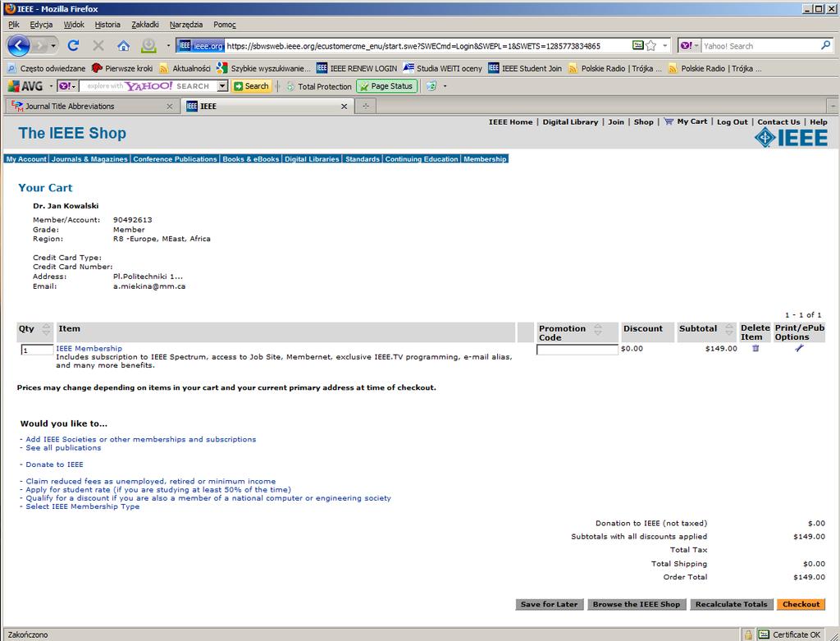Viewport: 840px width, 641px height.
Task: Open See all publications link
Action: 63,447
